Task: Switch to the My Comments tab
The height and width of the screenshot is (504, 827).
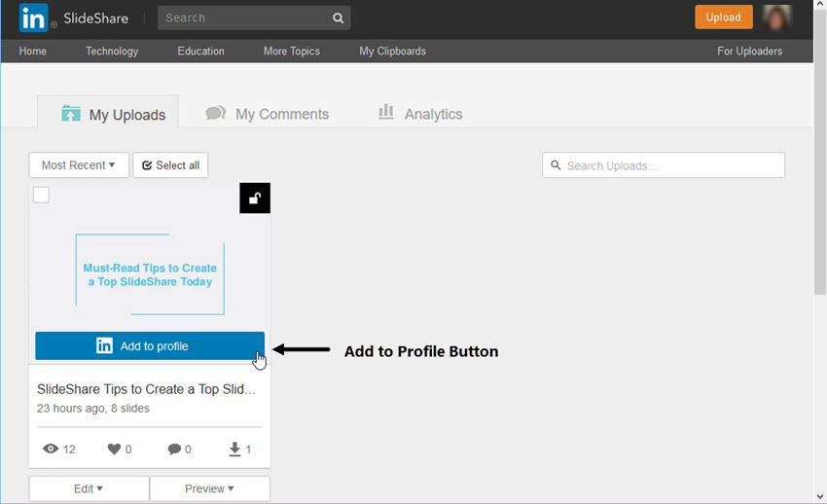Action: pos(267,113)
